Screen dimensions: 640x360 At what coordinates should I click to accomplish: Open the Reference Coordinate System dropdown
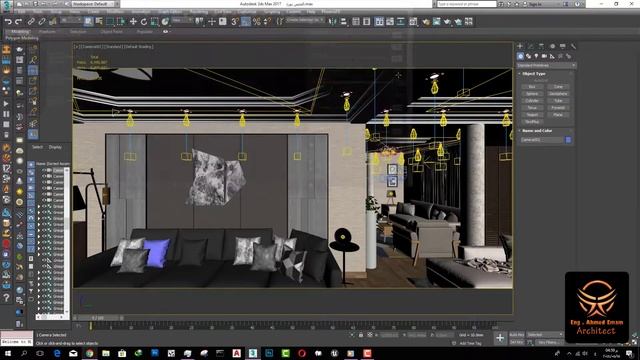[x=182, y=20]
